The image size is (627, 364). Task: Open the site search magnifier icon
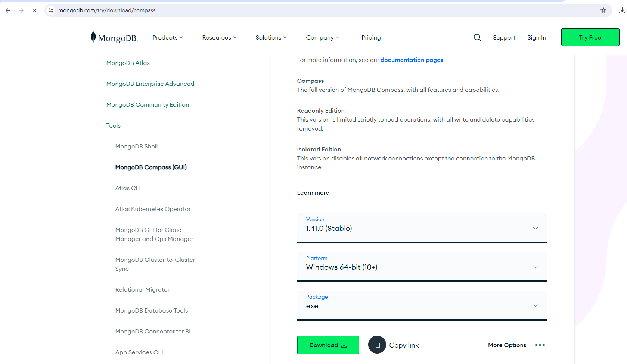click(x=477, y=37)
